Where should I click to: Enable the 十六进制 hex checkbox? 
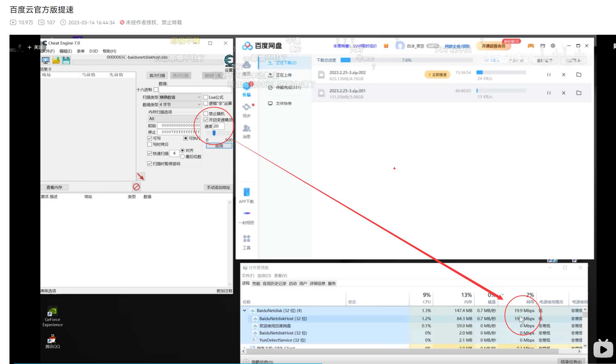(156, 89)
